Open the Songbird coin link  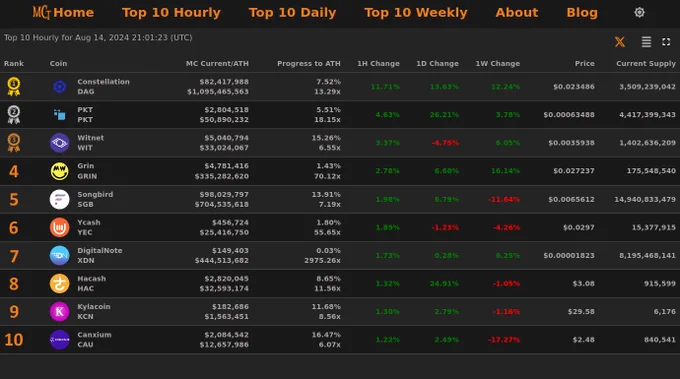[95, 194]
